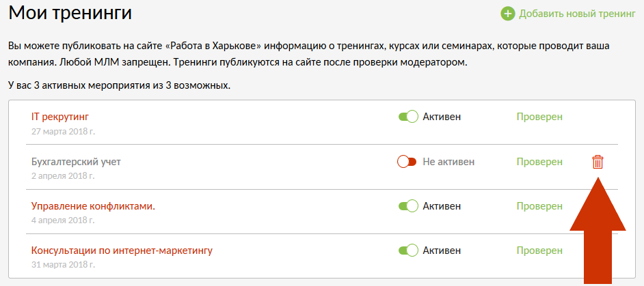This screenshot has width=644, height=286.
Task: Enable the Бухгалтерский учет training toggle
Action: pos(407,162)
